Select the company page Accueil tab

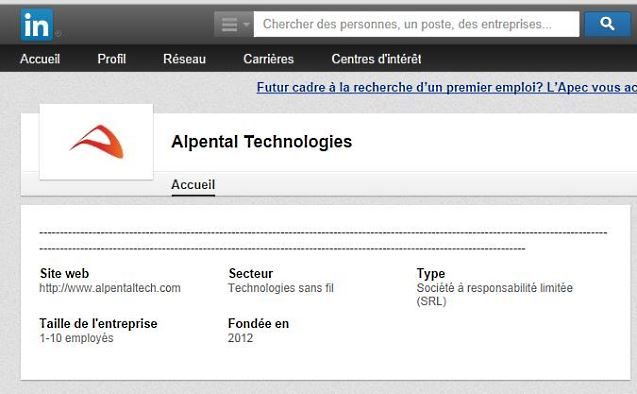193,185
